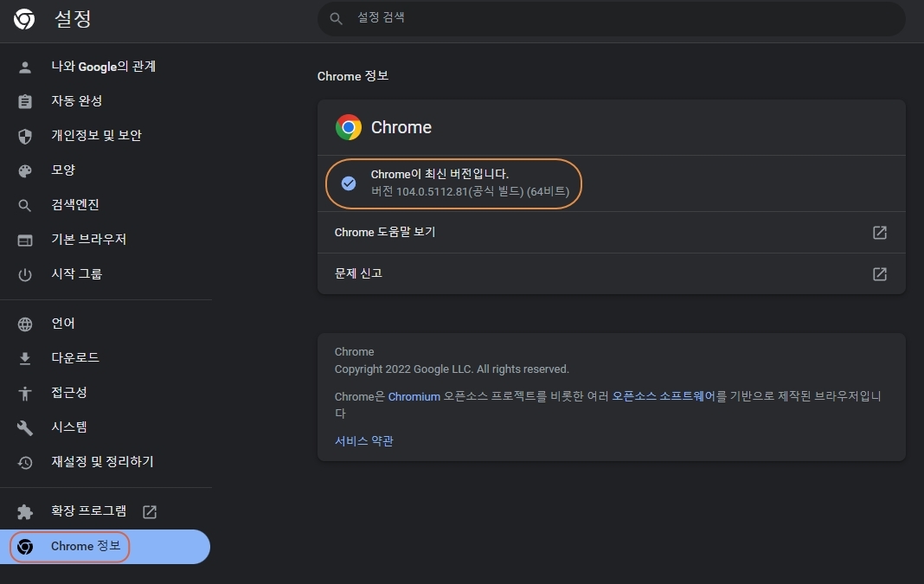Click the clipboard icon for 자동 완성
Viewport: 924px width, 584px height.
(25, 101)
